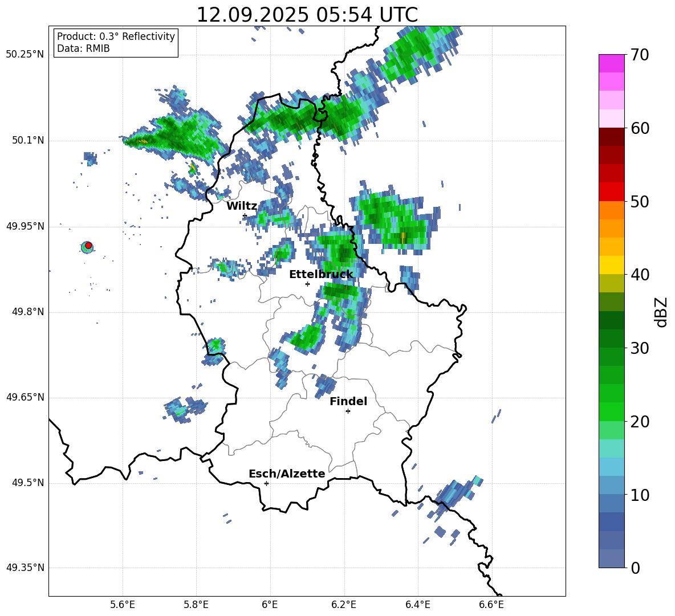Click the colorbar label 60

pyautogui.click(x=640, y=128)
